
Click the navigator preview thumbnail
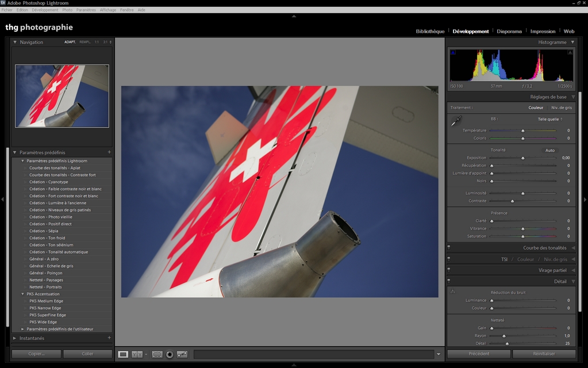tap(62, 96)
